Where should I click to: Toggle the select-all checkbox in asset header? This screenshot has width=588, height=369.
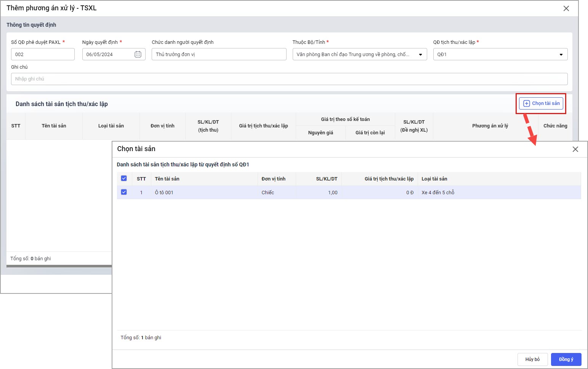point(124,178)
